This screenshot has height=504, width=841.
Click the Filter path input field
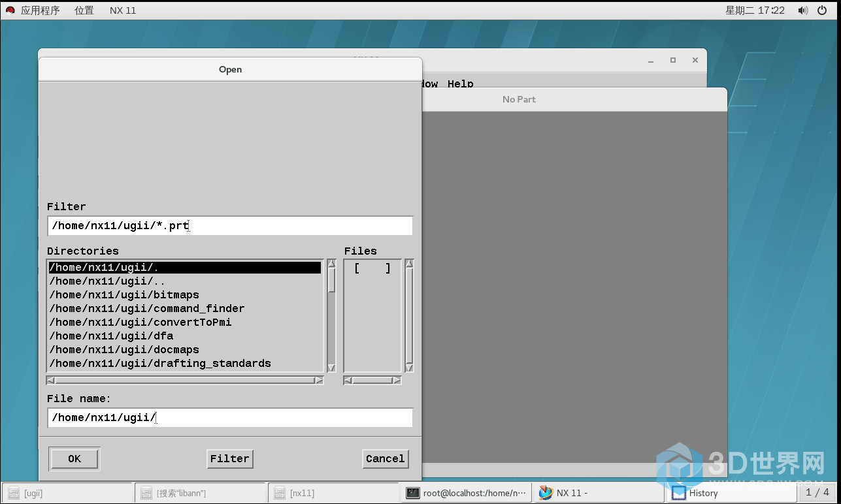[230, 226]
